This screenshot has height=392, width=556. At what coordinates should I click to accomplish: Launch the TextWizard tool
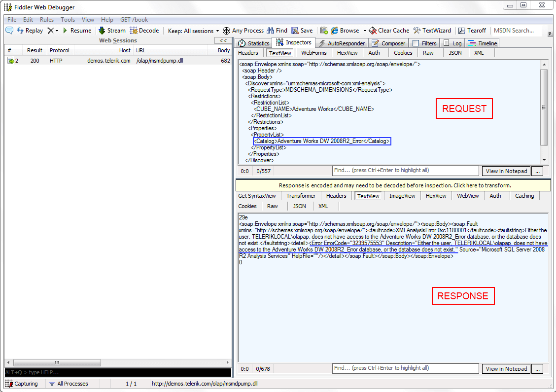[432, 30]
